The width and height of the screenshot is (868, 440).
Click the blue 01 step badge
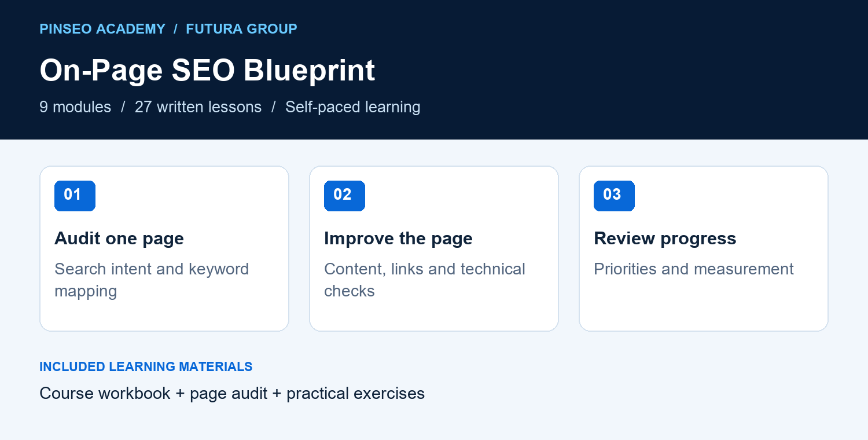pyautogui.click(x=75, y=196)
